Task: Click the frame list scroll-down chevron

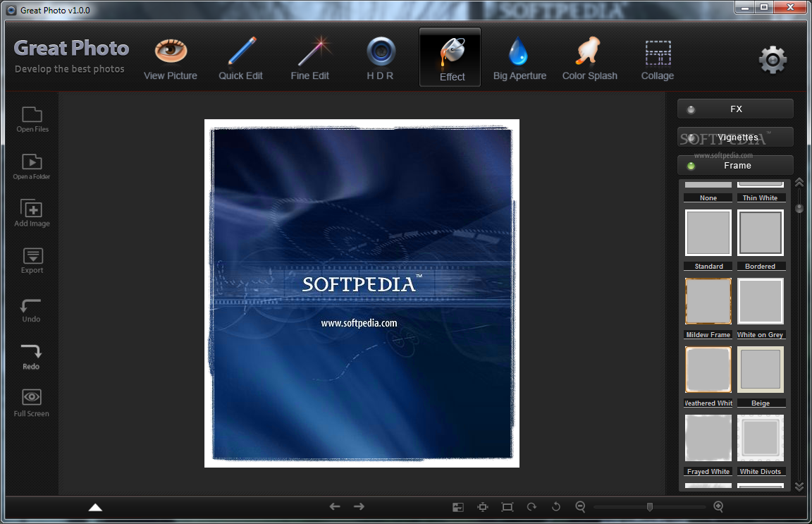Action: point(799,487)
